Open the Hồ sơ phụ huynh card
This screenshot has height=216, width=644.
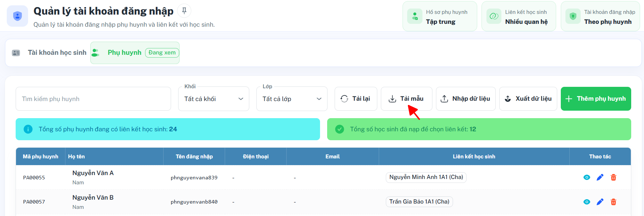440,16
